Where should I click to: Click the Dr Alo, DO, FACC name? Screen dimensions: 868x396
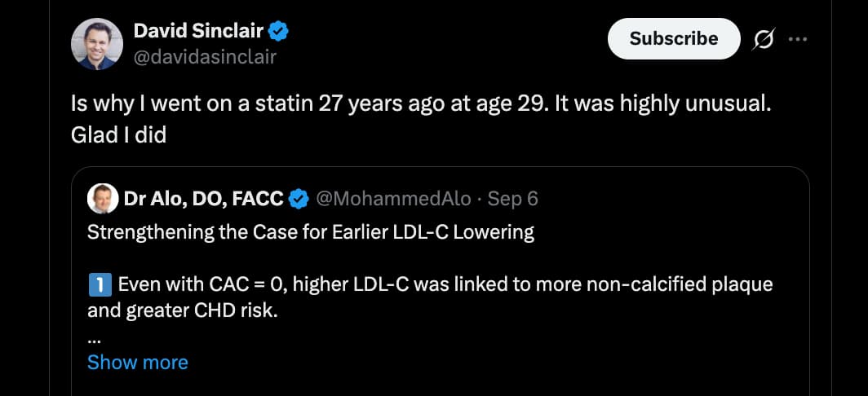pyautogui.click(x=203, y=198)
